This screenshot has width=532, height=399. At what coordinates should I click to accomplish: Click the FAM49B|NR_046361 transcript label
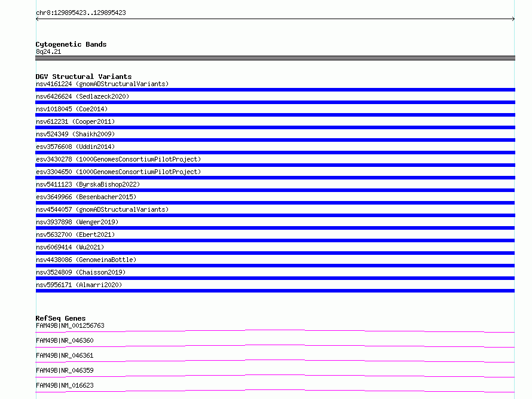(65, 355)
